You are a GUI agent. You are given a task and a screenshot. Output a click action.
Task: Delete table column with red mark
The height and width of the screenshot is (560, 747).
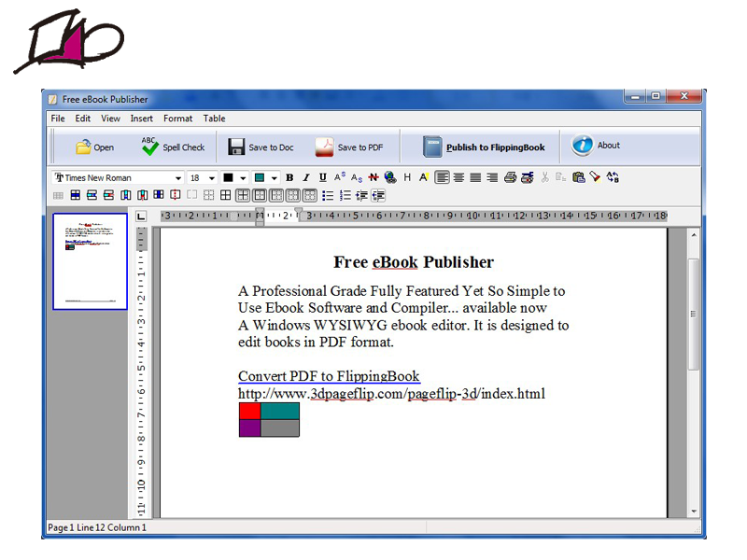click(142, 195)
